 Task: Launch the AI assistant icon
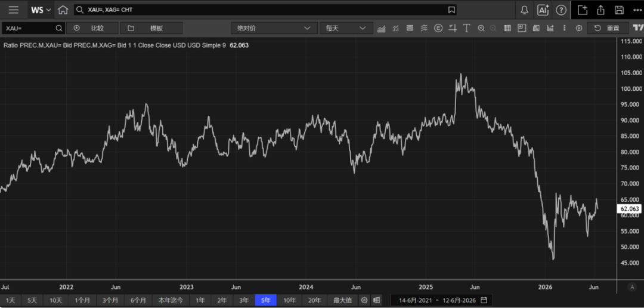pyautogui.click(x=543, y=10)
